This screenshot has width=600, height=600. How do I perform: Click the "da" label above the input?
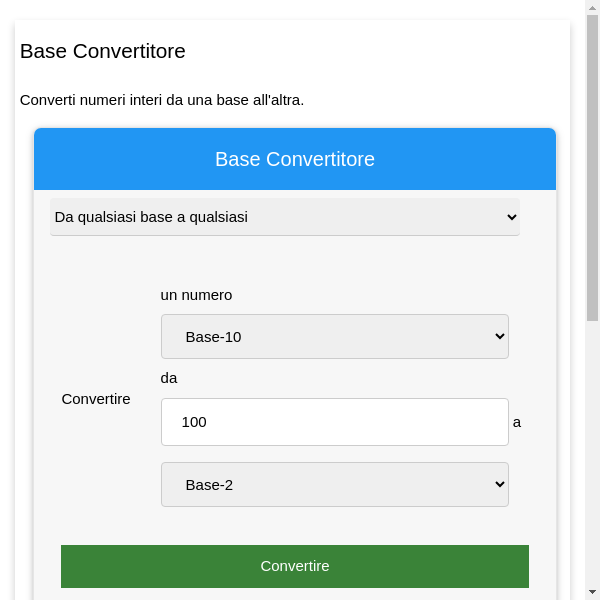coord(169,378)
